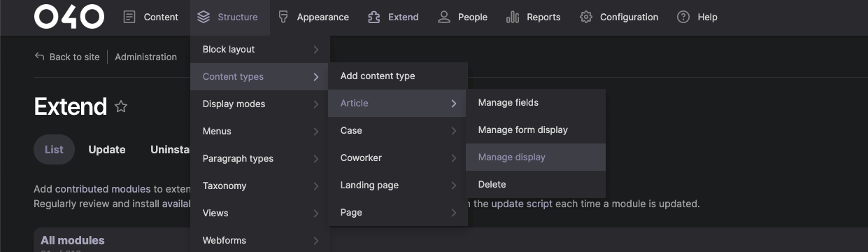
Task: Open the Help toolbar menu
Action: (x=697, y=17)
